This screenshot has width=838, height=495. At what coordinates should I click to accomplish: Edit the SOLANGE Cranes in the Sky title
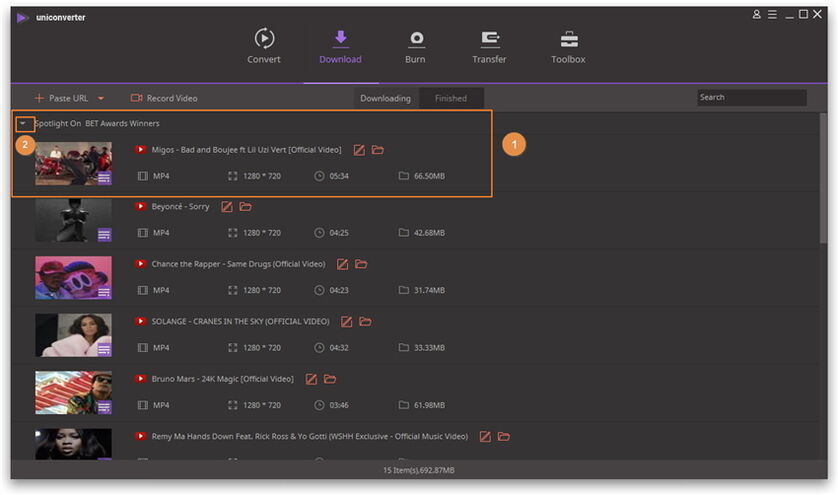346,322
